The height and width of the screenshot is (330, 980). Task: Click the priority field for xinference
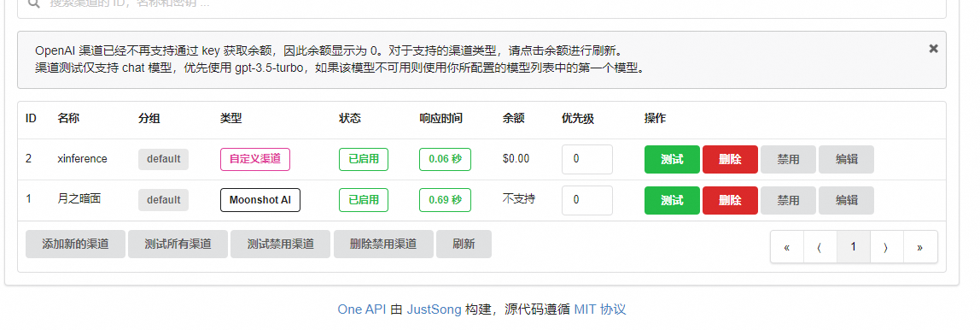pos(586,159)
